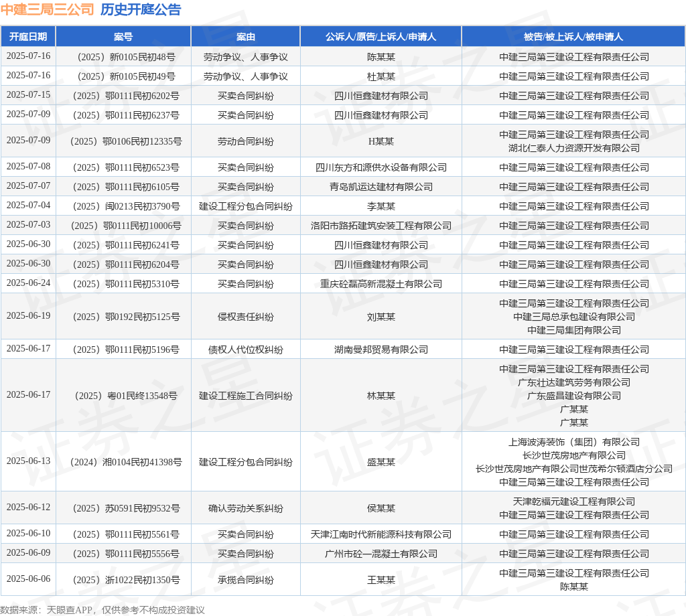Viewport: 686px width, 616px height.
Task: Click case cause 债权人代位权纠纷
Action: tap(245, 350)
